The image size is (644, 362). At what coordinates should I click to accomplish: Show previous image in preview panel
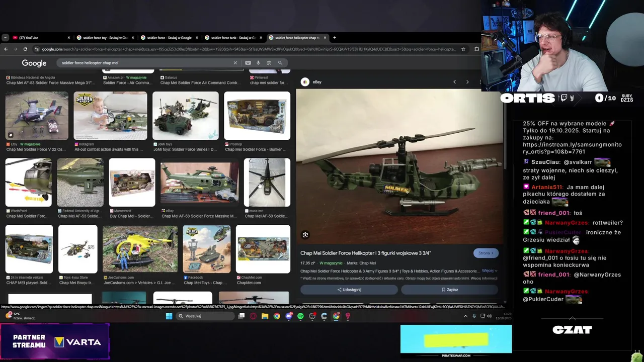454,82
